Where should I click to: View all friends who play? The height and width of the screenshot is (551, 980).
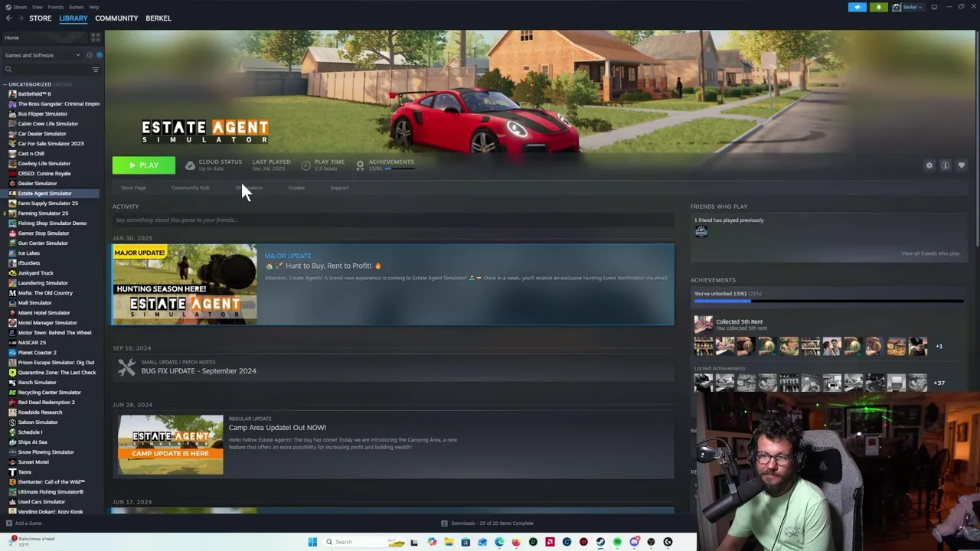(x=929, y=253)
